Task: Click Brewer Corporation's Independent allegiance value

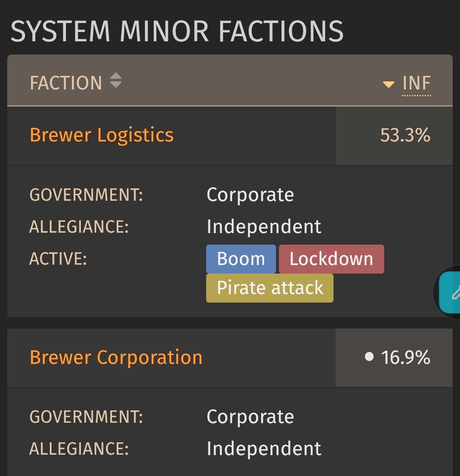Action: pyautogui.click(x=264, y=448)
